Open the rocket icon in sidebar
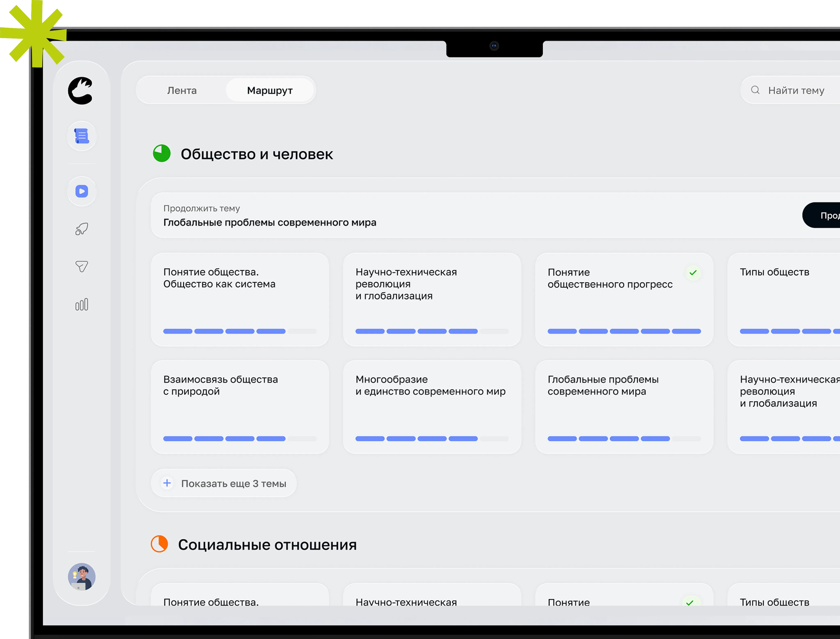This screenshot has width=840, height=639. coord(82,229)
